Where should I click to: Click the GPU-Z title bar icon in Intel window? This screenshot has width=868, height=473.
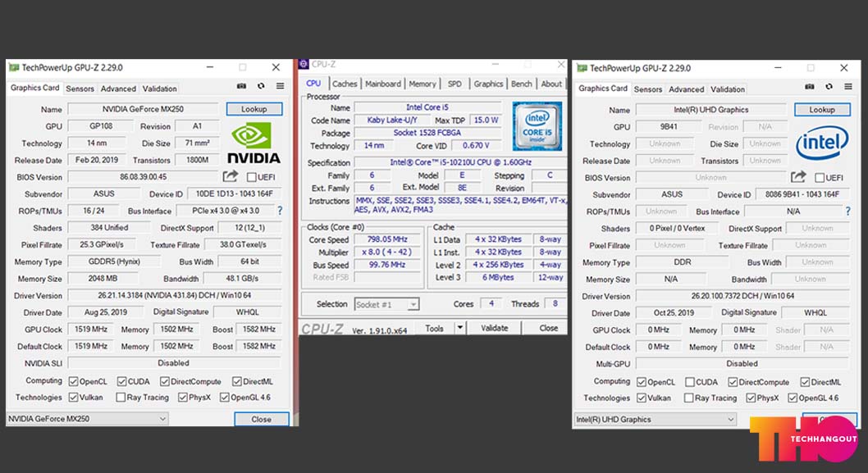point(581,68)
